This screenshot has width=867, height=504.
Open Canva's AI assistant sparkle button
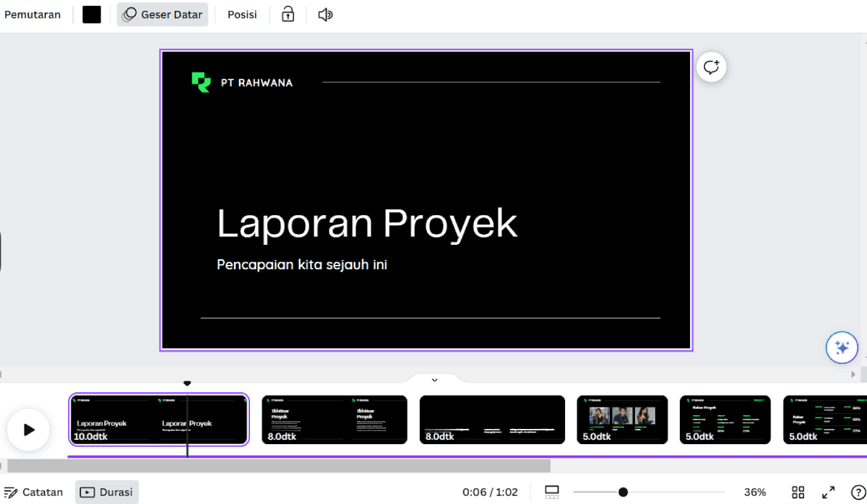[x=842, y=347]
